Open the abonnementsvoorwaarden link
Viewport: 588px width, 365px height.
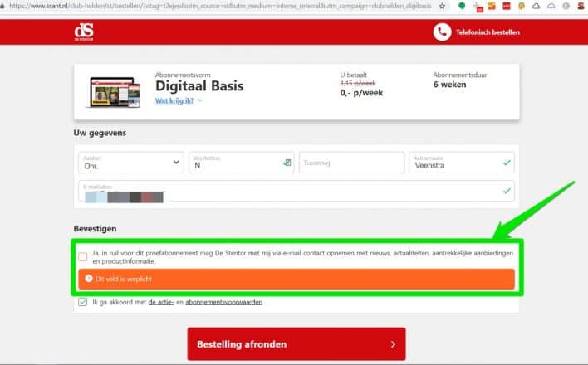224,302
